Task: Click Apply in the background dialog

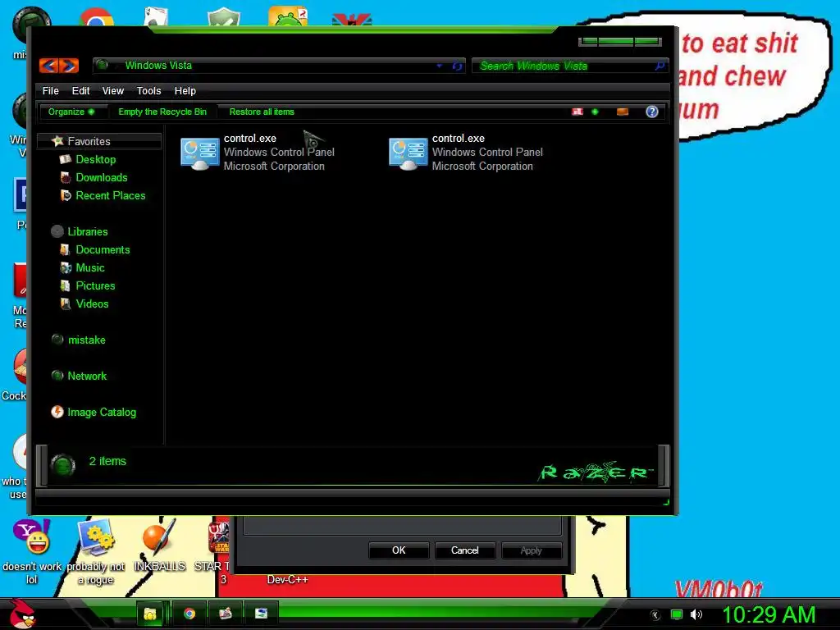Action: [x=532, y=550]
